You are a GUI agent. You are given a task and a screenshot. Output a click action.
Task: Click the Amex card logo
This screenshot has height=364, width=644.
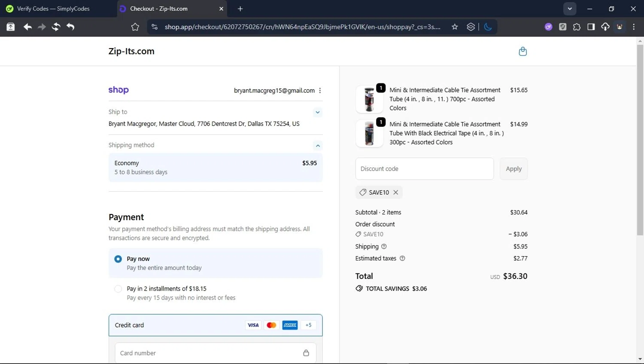290,325
